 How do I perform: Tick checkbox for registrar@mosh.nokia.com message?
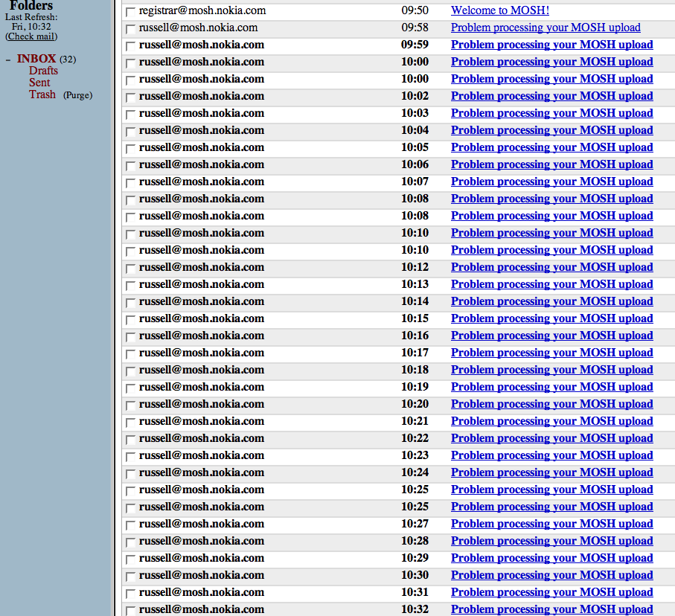click(x=130, y=12)
